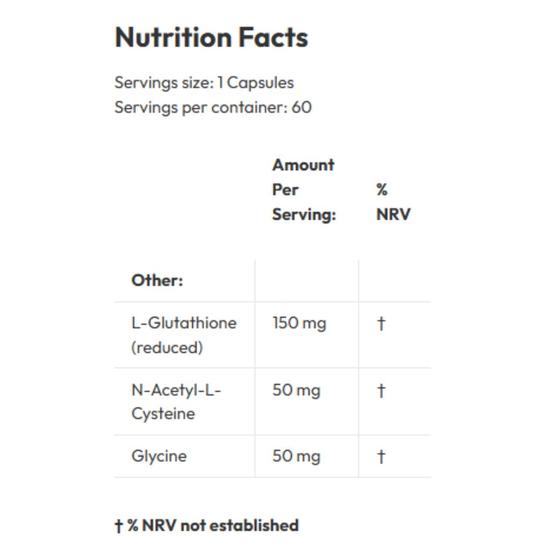Click the dagger symbol in N-Acetyl-L-Cysteine row
This screenshot has height=550, width=550.
[381, 390]
